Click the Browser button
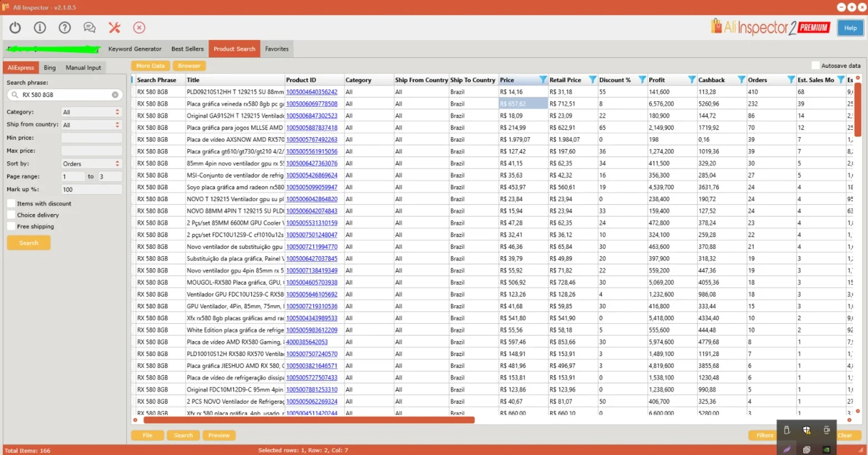Viewport: 868px width, 455px height. [x=189, y=66]
